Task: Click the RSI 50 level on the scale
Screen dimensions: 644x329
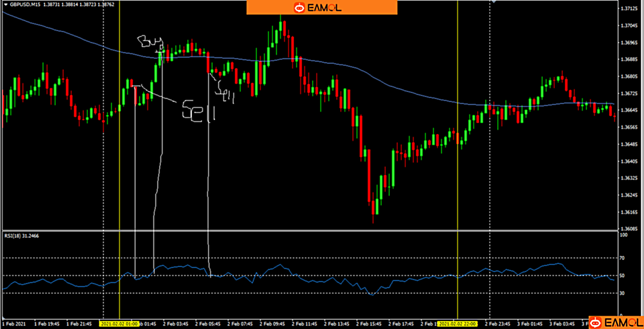Action: click(x=623, y=276)
